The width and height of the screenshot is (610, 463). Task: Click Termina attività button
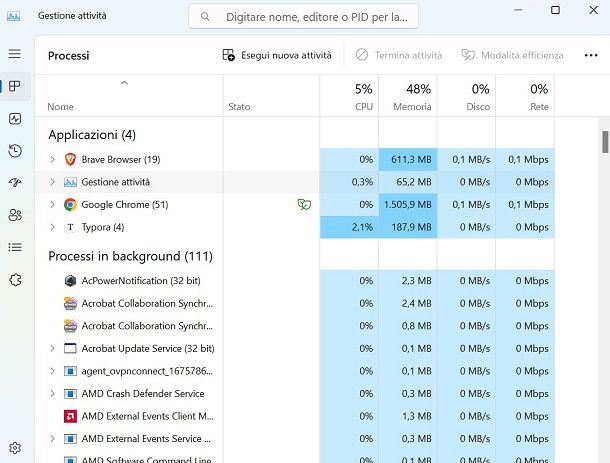point(399,55)
